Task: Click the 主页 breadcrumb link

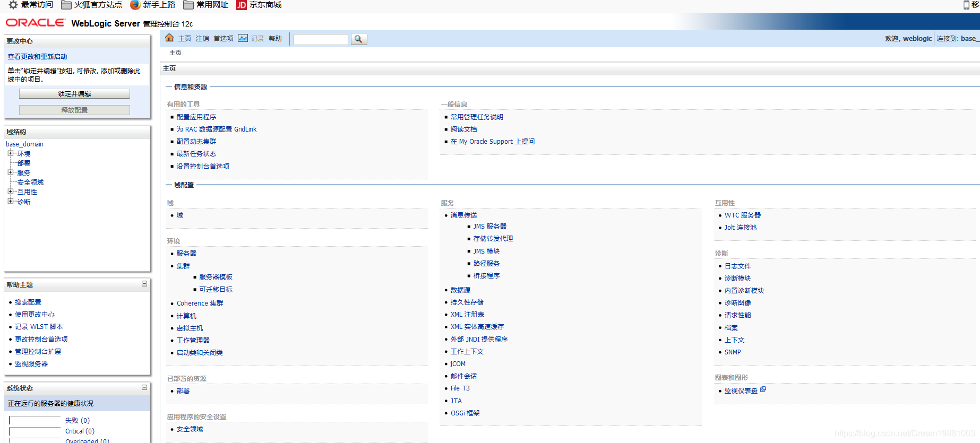Action: click(175, 53)
